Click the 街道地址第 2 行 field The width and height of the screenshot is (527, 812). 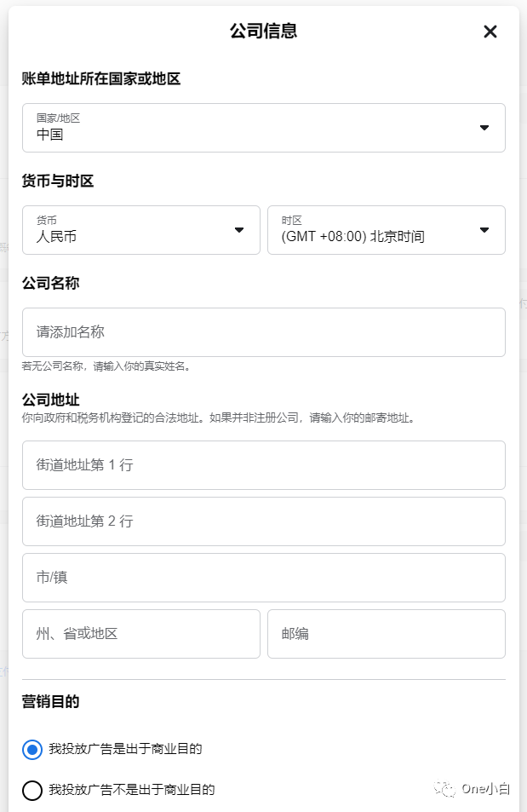[x=264, y=521]
